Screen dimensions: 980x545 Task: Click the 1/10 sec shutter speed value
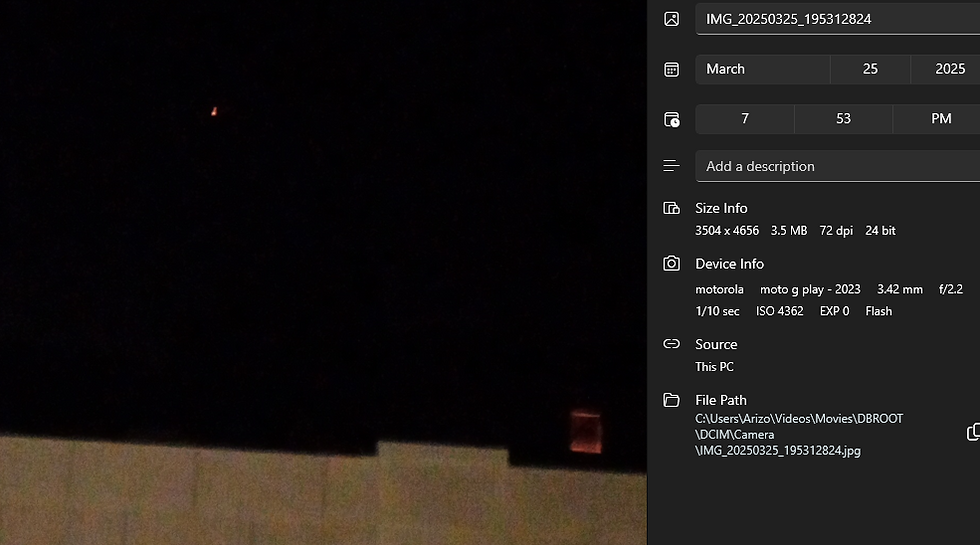[717, 311]
